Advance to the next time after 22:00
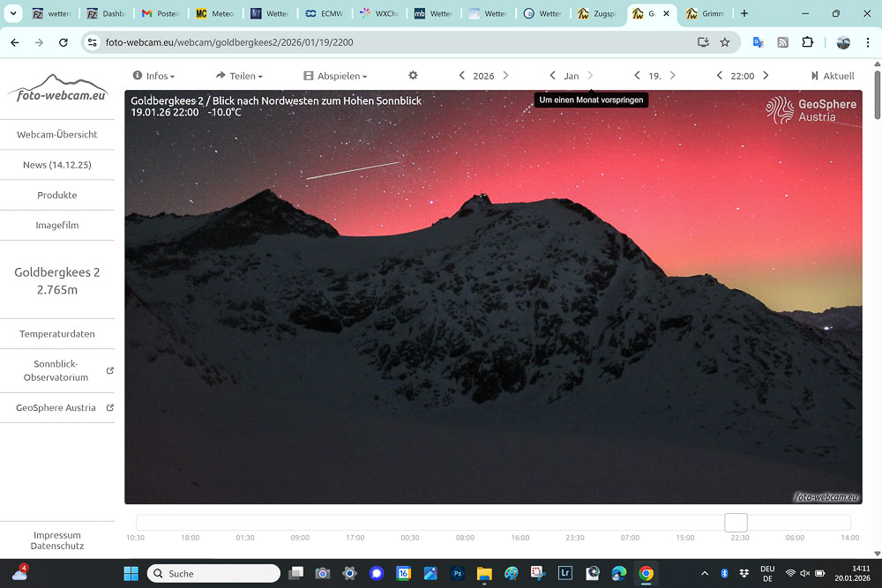This screenshot has width=882, height=588. coord(766,76)
